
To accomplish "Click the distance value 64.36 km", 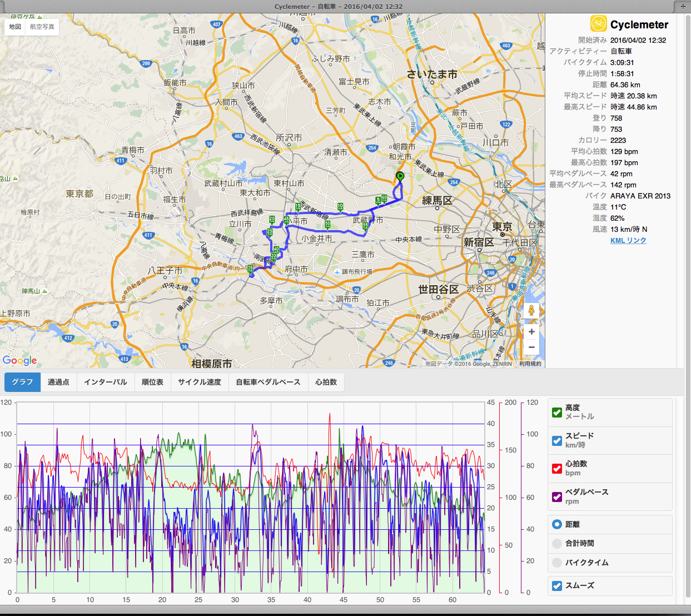I will [625, 85].
